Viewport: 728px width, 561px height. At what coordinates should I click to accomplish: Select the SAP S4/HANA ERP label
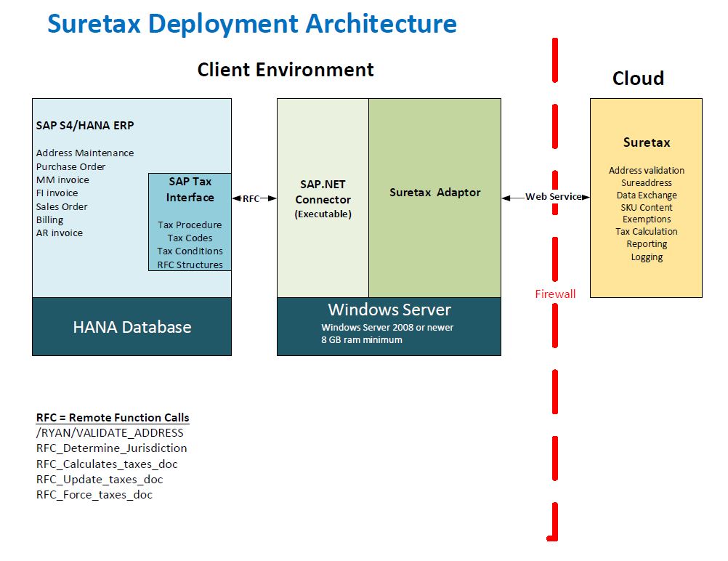click(85, 125)
